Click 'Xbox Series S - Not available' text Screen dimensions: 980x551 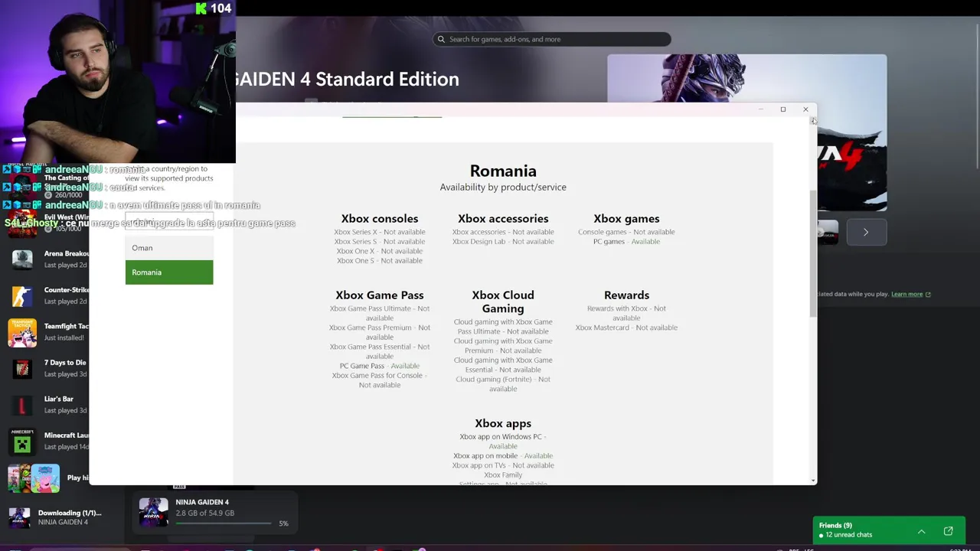380,242
